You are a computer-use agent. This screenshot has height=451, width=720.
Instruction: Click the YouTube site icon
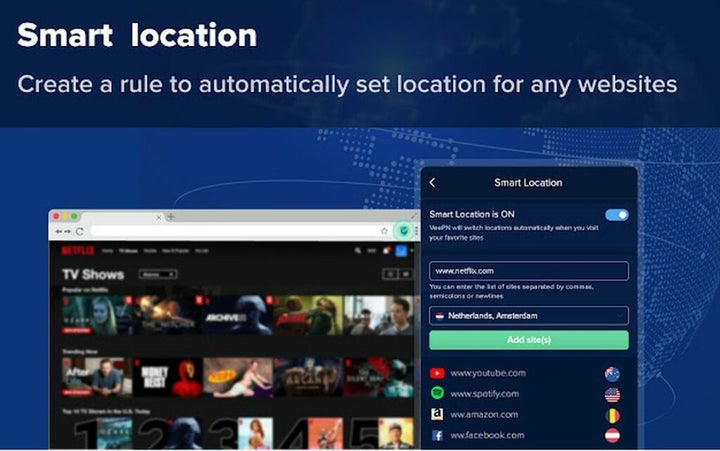[437, 373]
